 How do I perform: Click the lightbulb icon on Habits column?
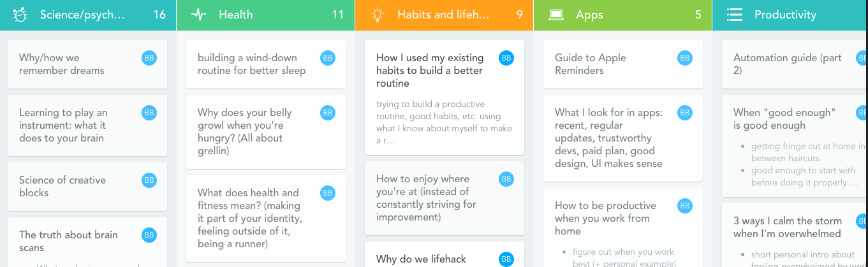click(x=378, y=15)
